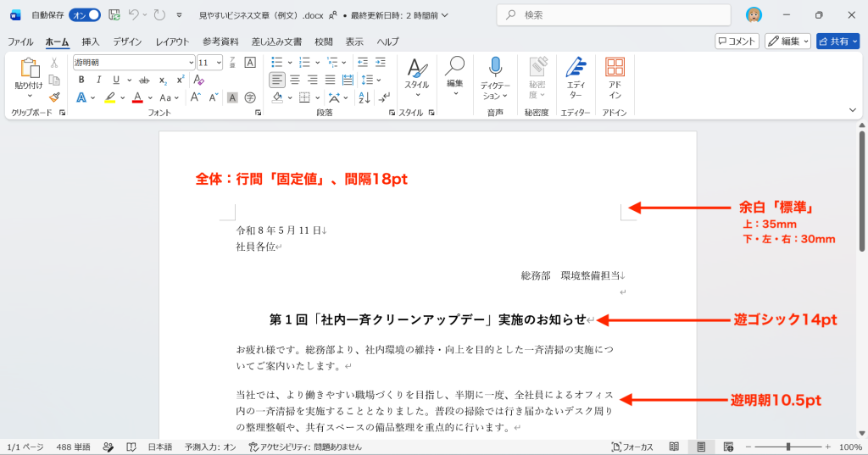This screenshot has width=868, height=455.
Task: Click the Format Painter brush icon
Action: tap(54, 97)
